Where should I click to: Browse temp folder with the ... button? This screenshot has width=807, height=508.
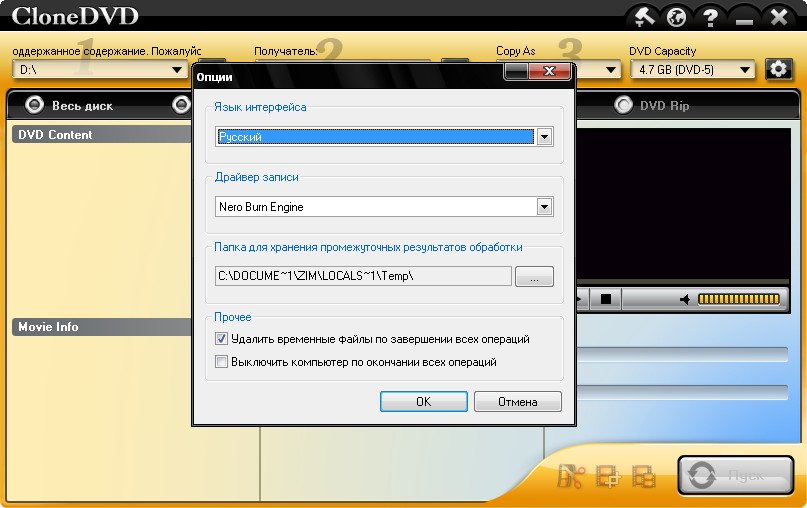pyautogui.click(x=534, y=276)
